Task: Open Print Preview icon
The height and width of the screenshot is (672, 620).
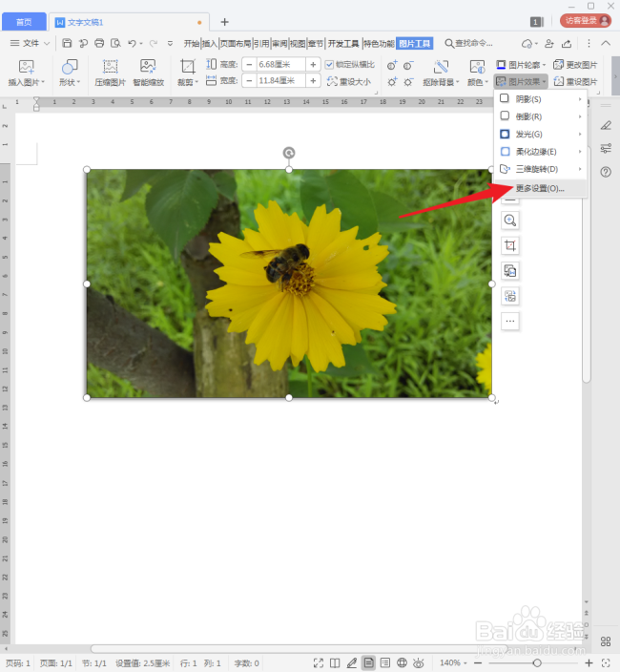Action: pyautogui.click(x=115, y=43)
